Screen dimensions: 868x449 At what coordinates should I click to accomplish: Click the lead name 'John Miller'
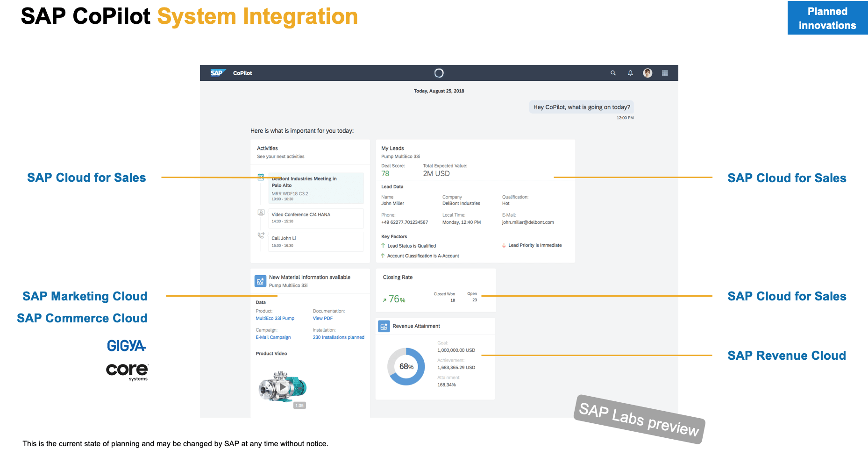click(x=392, y=204)
